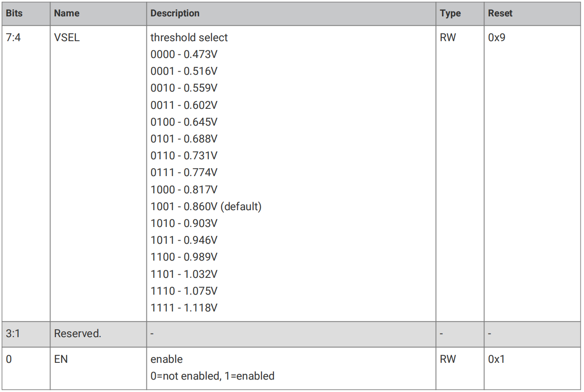
Task: Click the '0=not enabled, 1=enabled' text
Action: coord(212,376)
